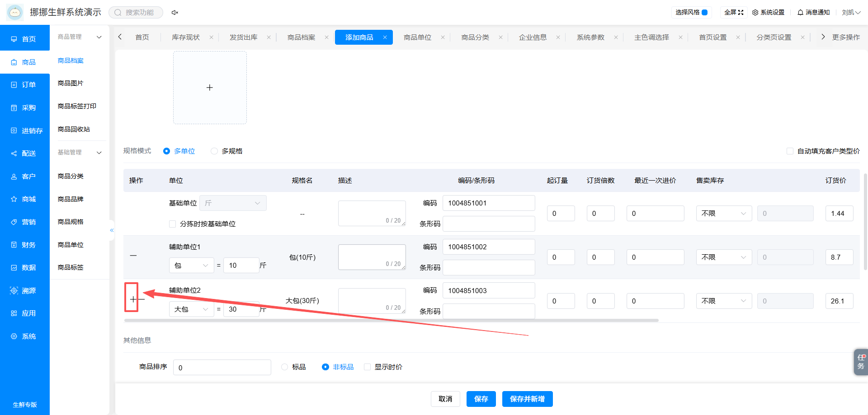
Task: Collapse the 基础管理 menu group
Action: (x=99, y=153)
